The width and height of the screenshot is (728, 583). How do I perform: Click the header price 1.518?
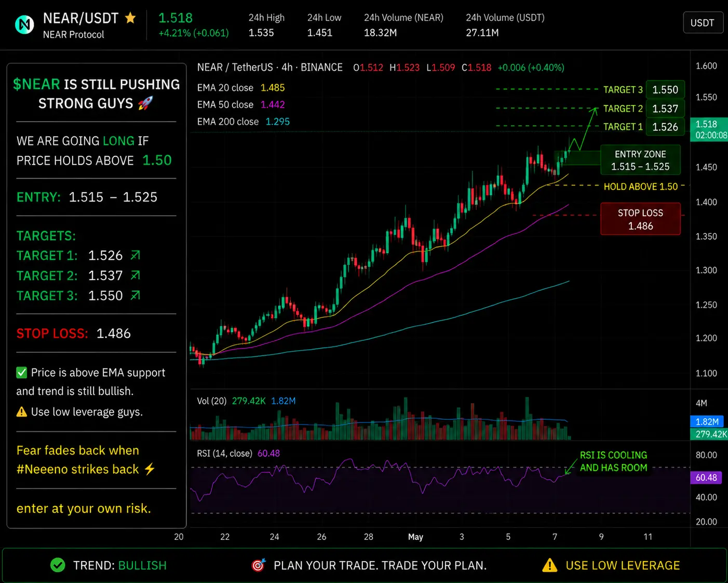pos(176,18)
